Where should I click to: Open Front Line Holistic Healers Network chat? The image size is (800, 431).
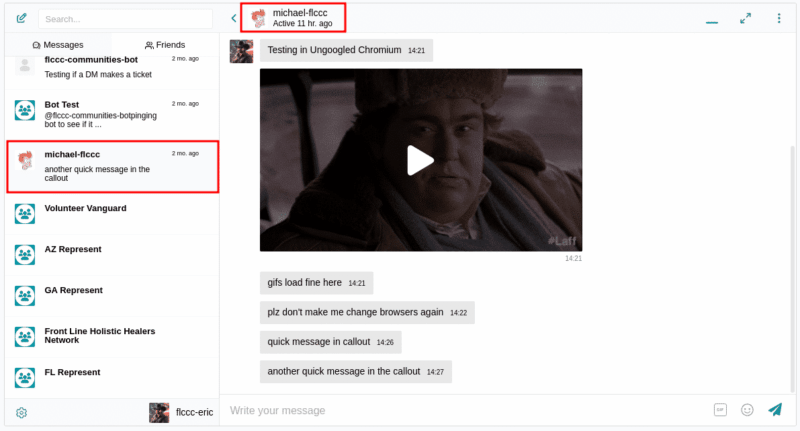click(112, 337)
